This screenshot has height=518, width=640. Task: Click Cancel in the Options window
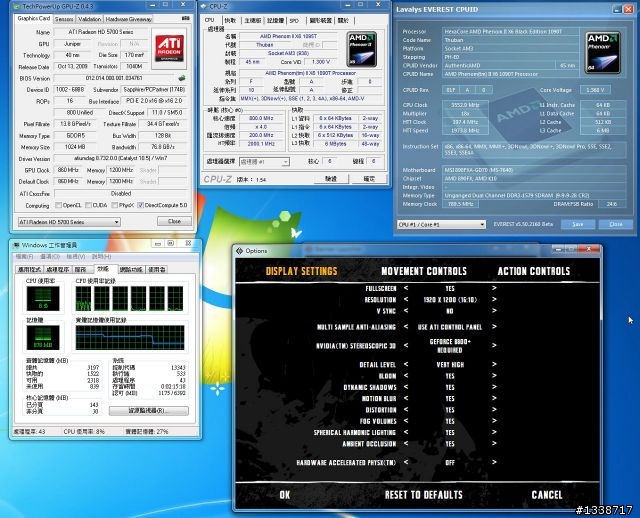547,495
